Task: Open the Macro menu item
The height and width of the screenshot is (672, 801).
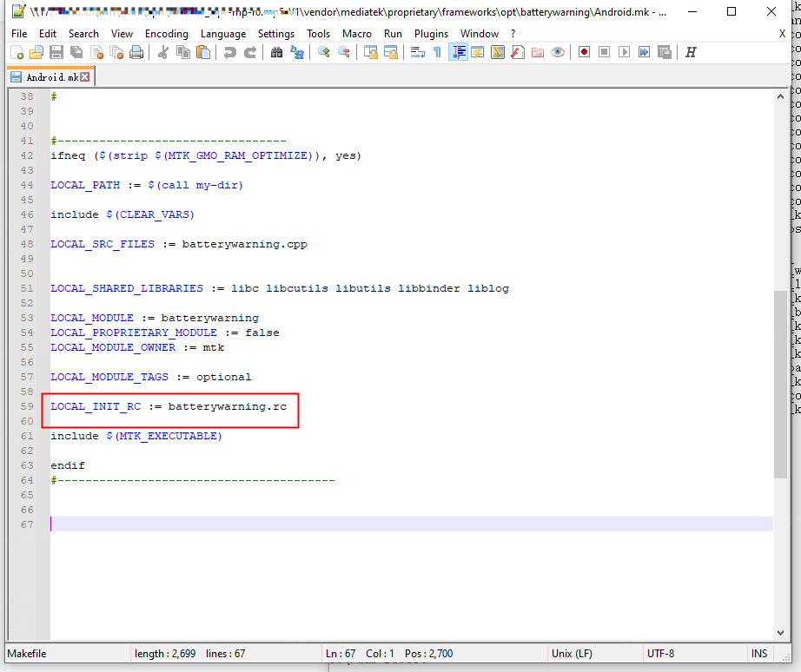Action: pos(357,33)
